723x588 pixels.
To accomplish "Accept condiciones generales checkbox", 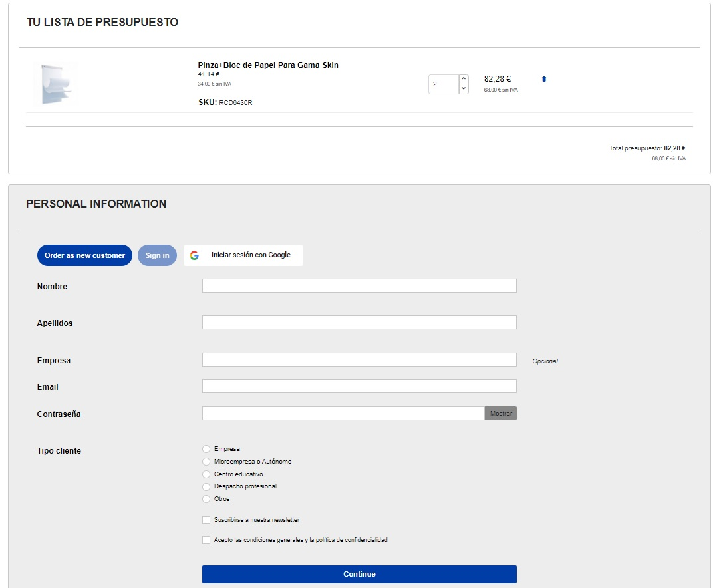I will coord(206,540).
